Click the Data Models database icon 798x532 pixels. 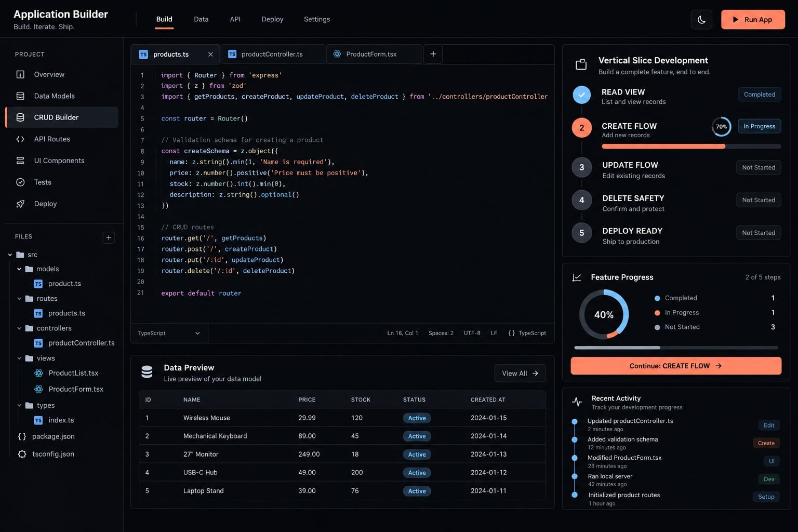coord(20,96)
